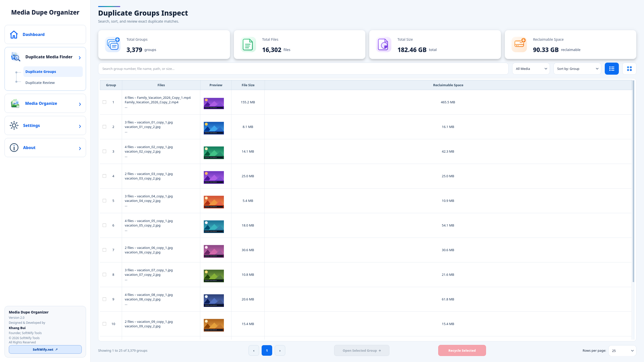This screenshot has height=362, width=644.
Task: Open preview thumbnail for vacation_09 group
Action: (214, 325)
